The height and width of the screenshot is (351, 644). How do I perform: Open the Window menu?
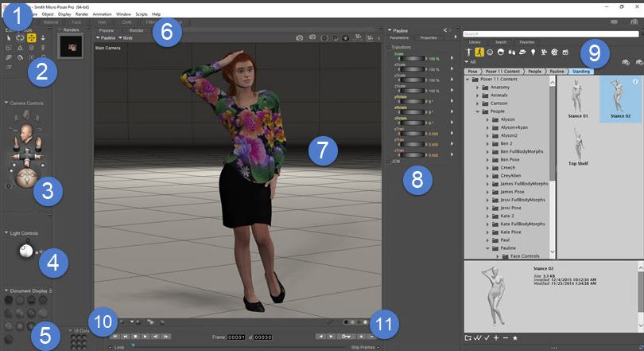click(123, 14)
